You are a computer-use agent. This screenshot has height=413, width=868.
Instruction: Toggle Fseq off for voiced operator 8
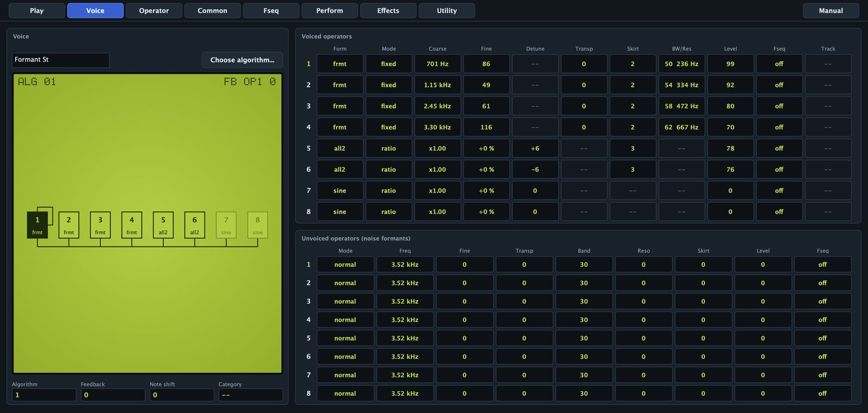[x=779, y=212]
